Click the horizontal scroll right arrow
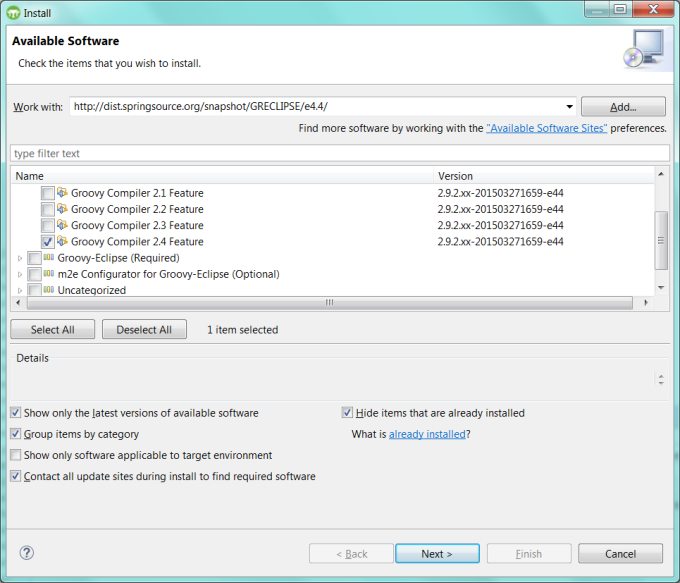Image resolution: width=680 pixels, height=583 pixels. click(646, 302)
